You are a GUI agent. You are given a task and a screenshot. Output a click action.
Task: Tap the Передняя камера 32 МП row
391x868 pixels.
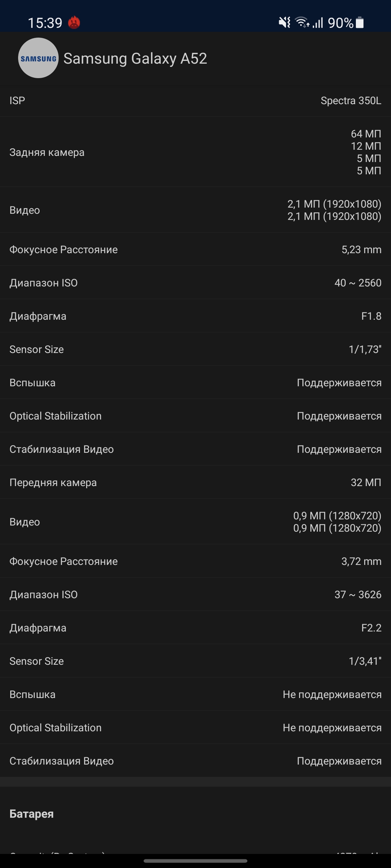pyautogui.click(x=195, y=482)
